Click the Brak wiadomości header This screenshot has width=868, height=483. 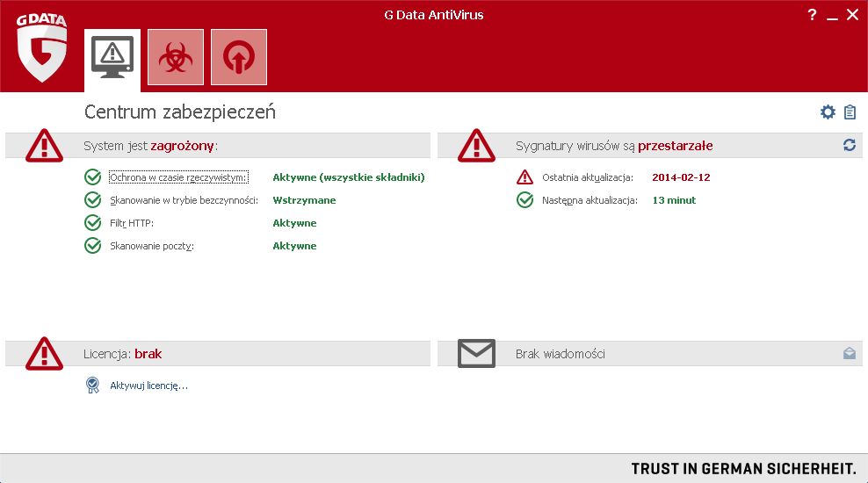[561, 354]
